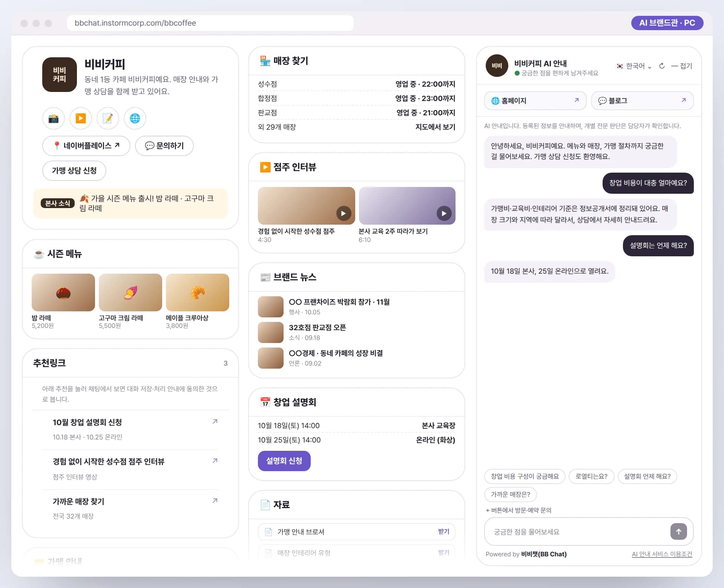The image size is (724, 588).
Task: Click the 밤 라떼 menu thumbnail
Action: click(63, 292)
